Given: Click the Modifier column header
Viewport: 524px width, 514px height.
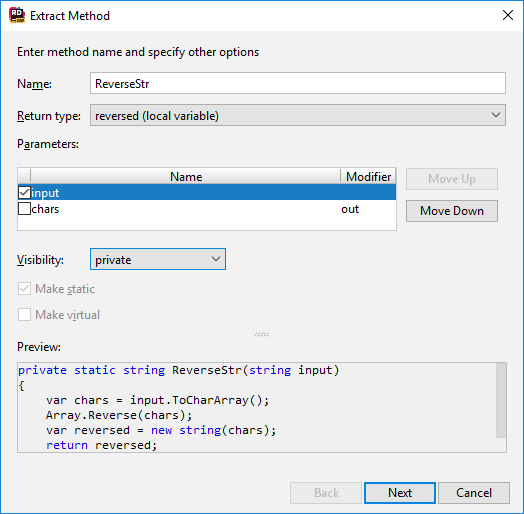Looking at the screenshot, I should click(x=368, y=176).
